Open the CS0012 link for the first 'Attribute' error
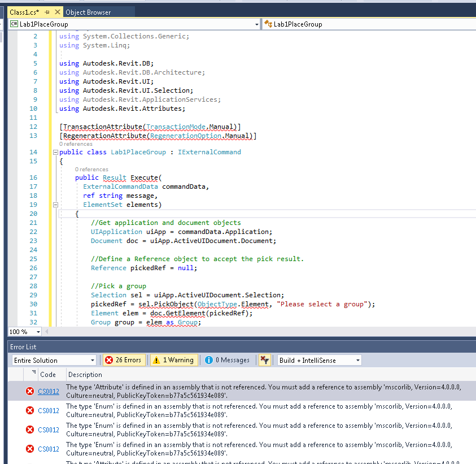Image resolution: width=476 pixels, height=464 pixels. (x=49, y=392)
